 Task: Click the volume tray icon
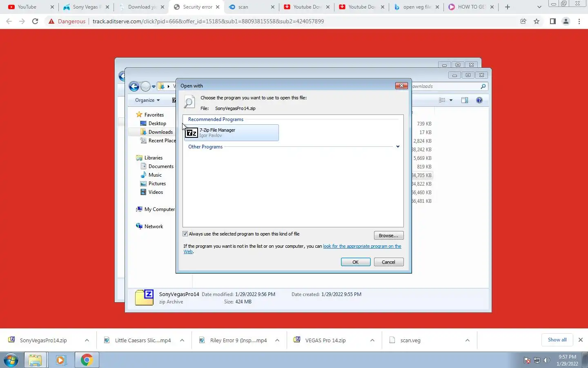(x=547, y=360)
